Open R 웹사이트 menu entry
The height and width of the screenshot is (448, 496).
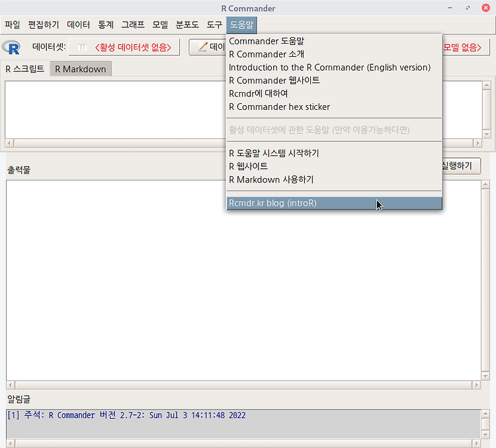click(334, 166)
